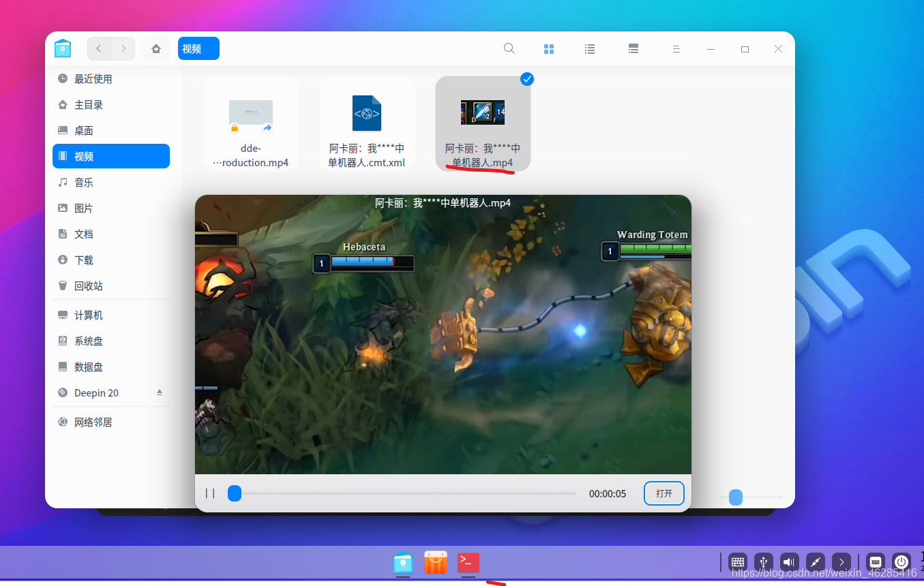The height and width of the screenshot is (586, 924).
Task: Open App Store from the dock
Action: click(x=436, y=562)
